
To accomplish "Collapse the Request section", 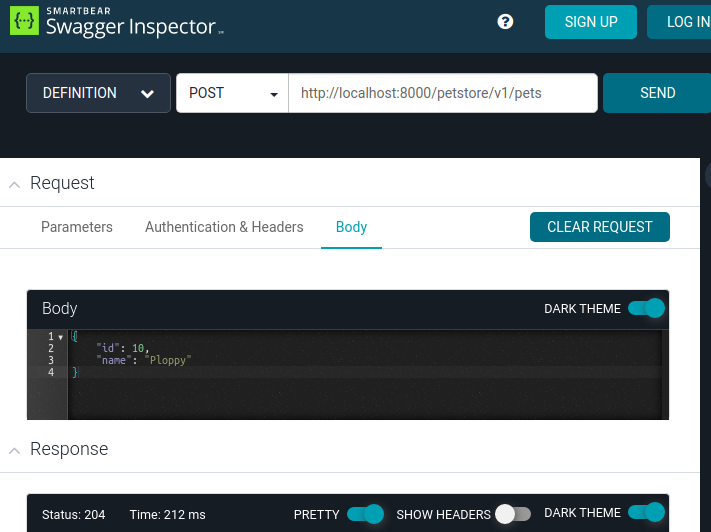I will pyautogui.click(x=14, y=184).
